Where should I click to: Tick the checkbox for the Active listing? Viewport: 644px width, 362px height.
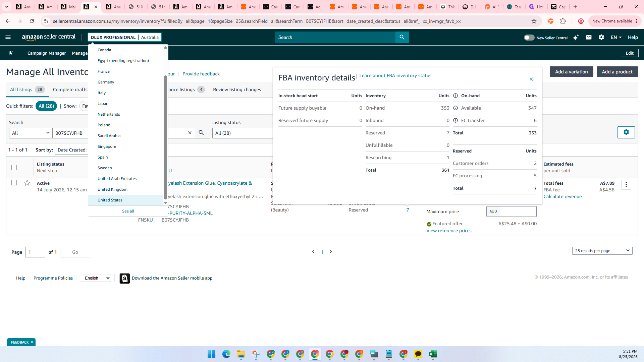(x=14, y=183)
